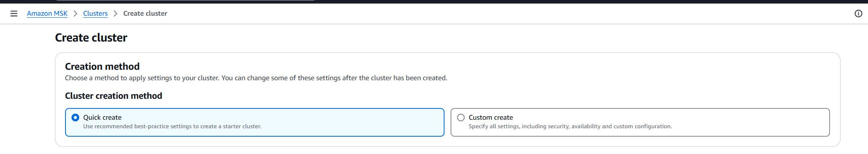Navigate to the Clusters breadcrumb link

tap(95, 14)
